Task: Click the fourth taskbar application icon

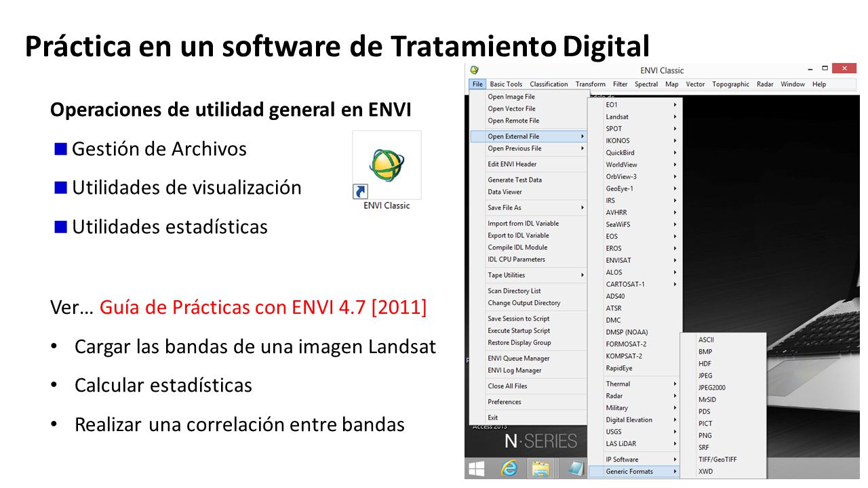Action: pos(576,468)
